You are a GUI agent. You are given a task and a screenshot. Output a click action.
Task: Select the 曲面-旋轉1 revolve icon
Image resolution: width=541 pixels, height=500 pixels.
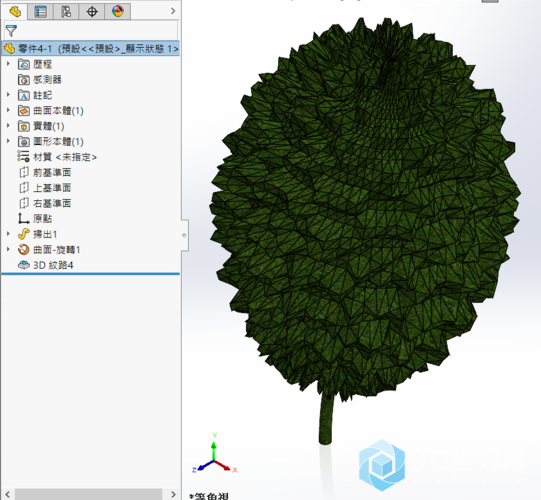click(x=24, y=249)
